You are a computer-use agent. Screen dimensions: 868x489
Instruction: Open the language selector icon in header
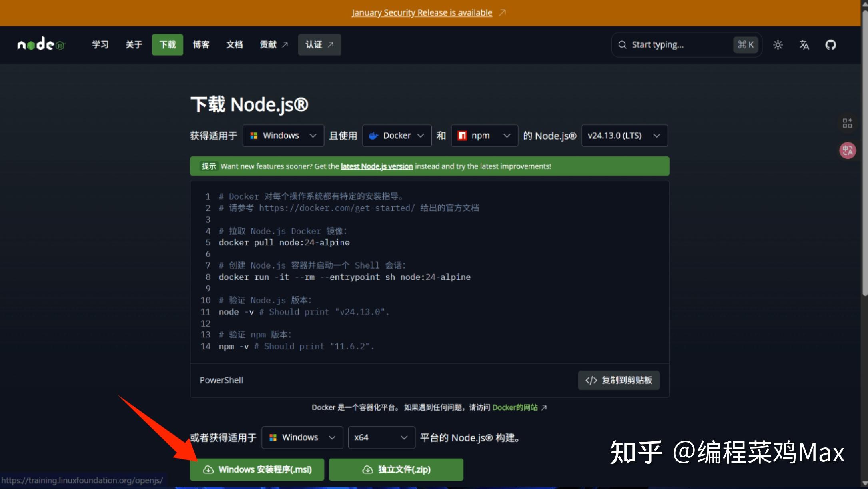(804, 45)
